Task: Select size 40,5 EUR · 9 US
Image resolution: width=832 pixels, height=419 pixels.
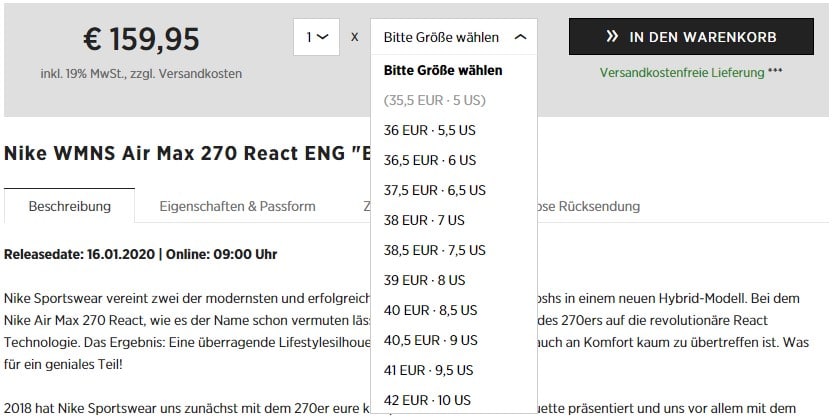Action: 431,340
